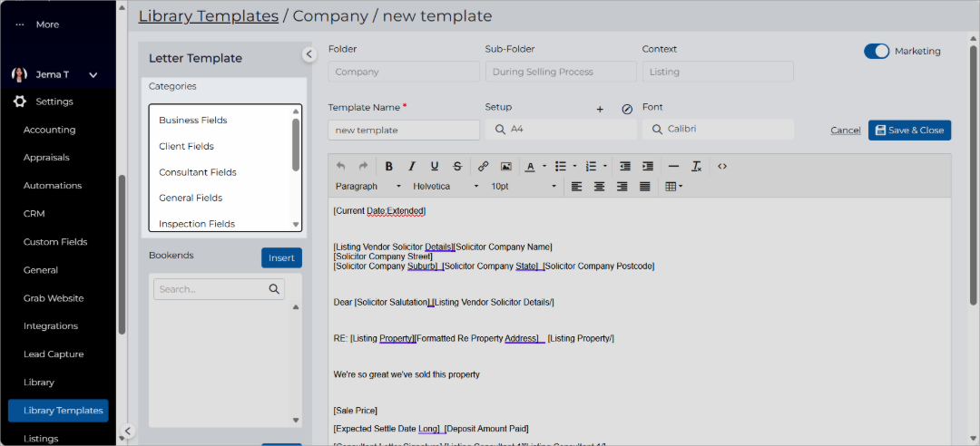Open General settings in the sidebar
Screen dimensions: 980x446
[x=41, y=270]
